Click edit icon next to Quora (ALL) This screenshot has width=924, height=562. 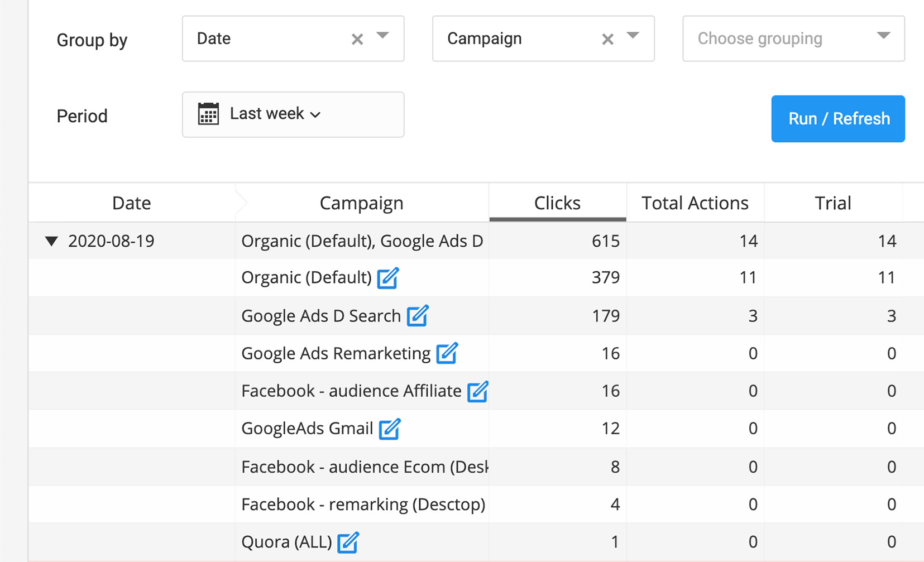pos(348,542)
